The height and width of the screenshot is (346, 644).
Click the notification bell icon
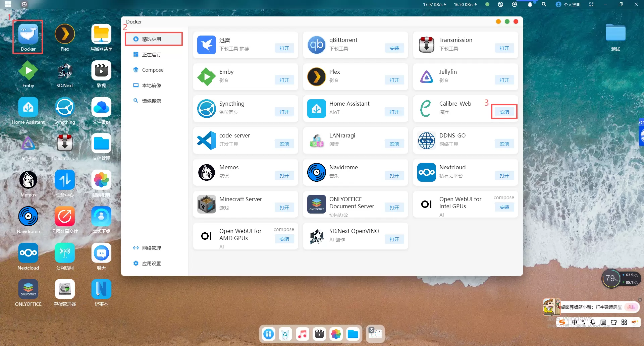[530, 4]
